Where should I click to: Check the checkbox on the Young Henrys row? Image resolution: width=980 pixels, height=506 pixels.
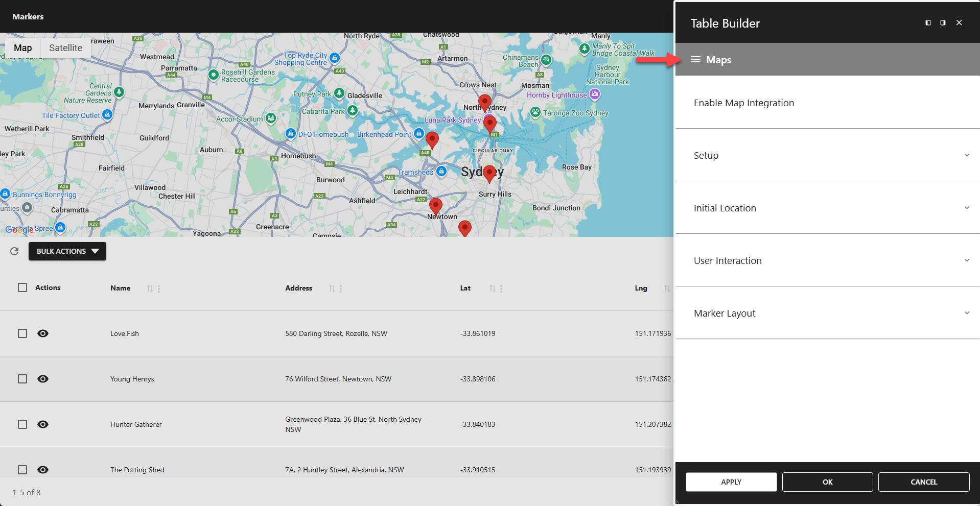[22, 379]
